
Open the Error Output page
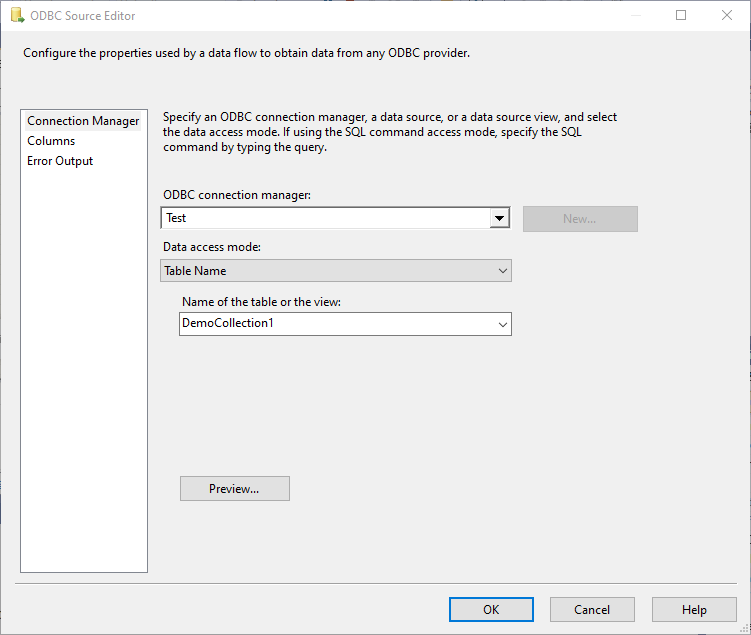60,161
